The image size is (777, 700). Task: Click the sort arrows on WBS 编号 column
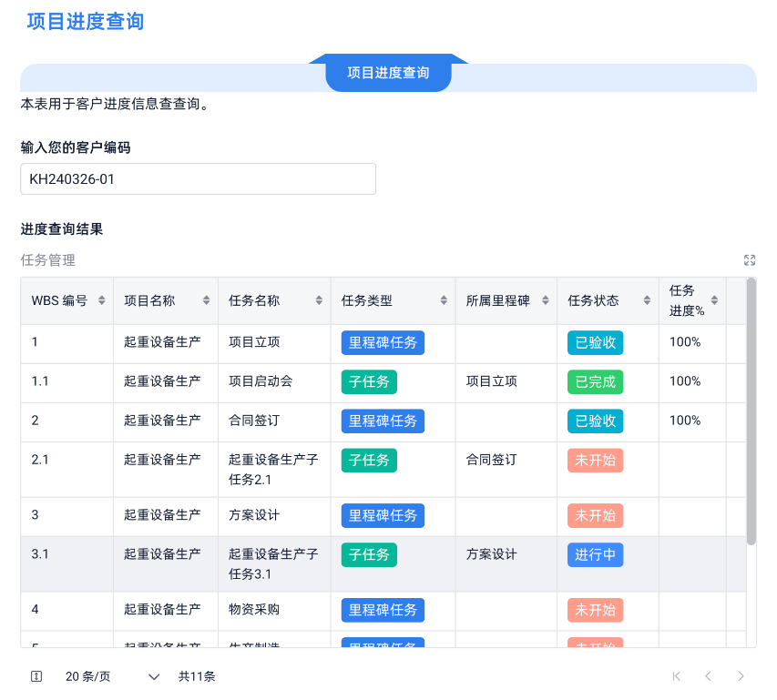[100, 299]
